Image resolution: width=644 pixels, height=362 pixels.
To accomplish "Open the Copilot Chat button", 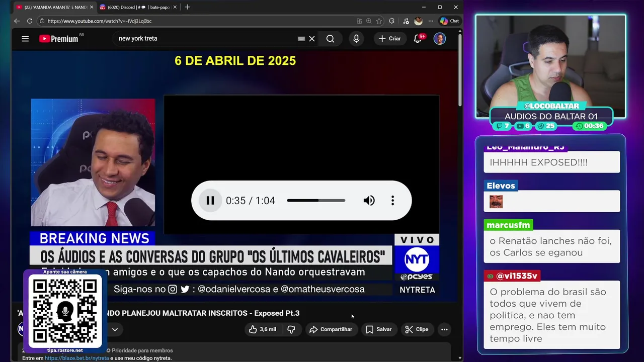I will tap(449, 21).
